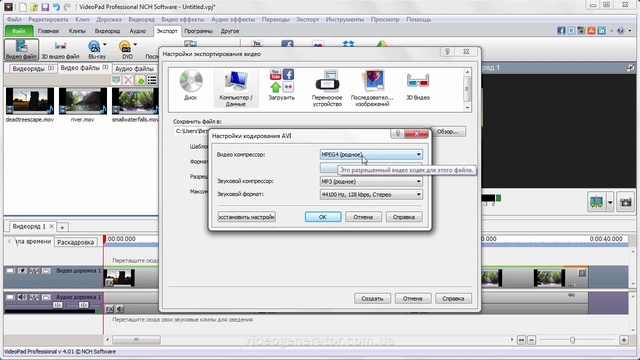Click the open project folder icon
640x360 pixels.
click(x=34, y=7)
